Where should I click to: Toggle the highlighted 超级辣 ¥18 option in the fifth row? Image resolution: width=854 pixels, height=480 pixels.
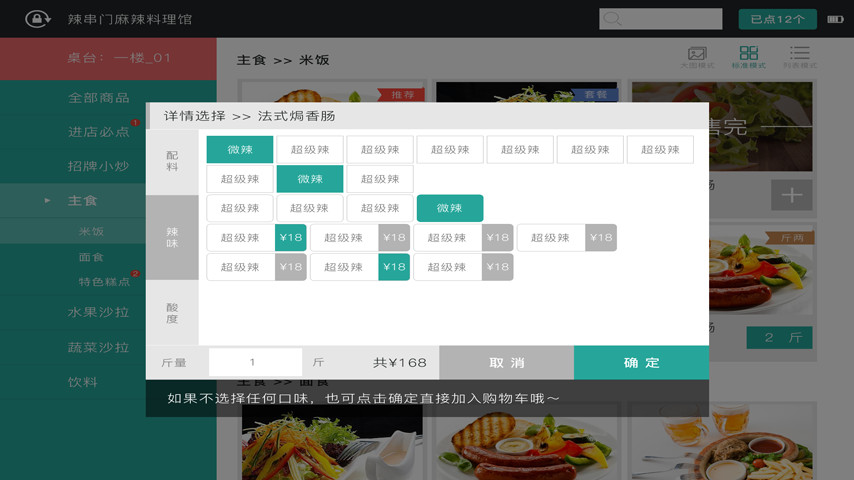359,267
